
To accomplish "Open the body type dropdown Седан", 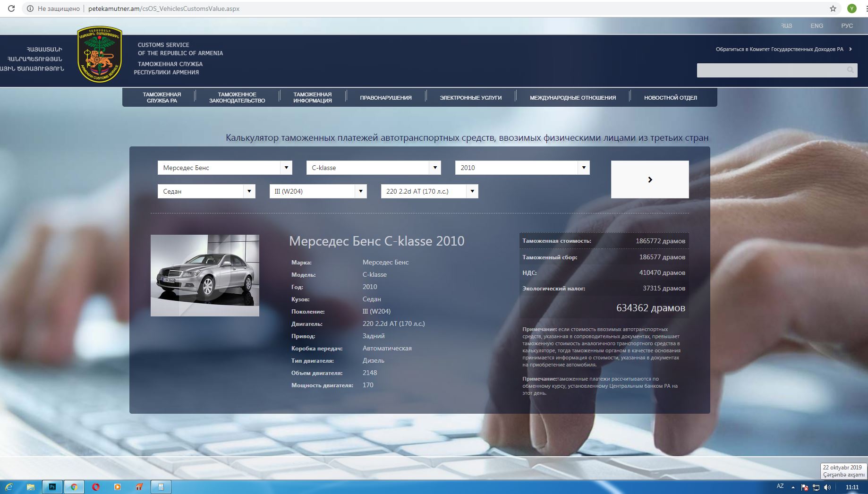I will click(206, 191).
